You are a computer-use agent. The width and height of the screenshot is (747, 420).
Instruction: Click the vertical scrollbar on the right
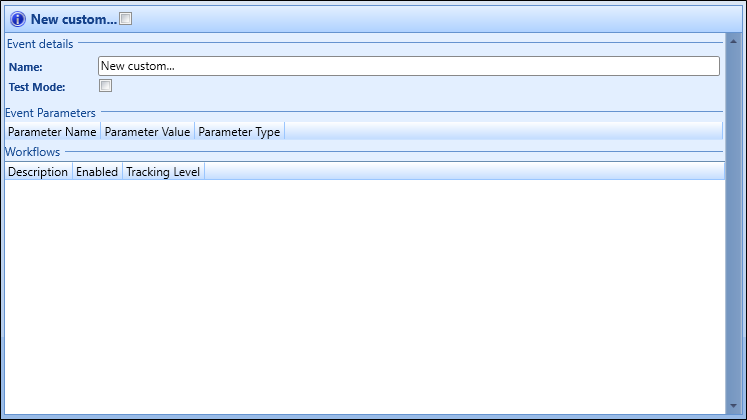(x=733, y=220)
